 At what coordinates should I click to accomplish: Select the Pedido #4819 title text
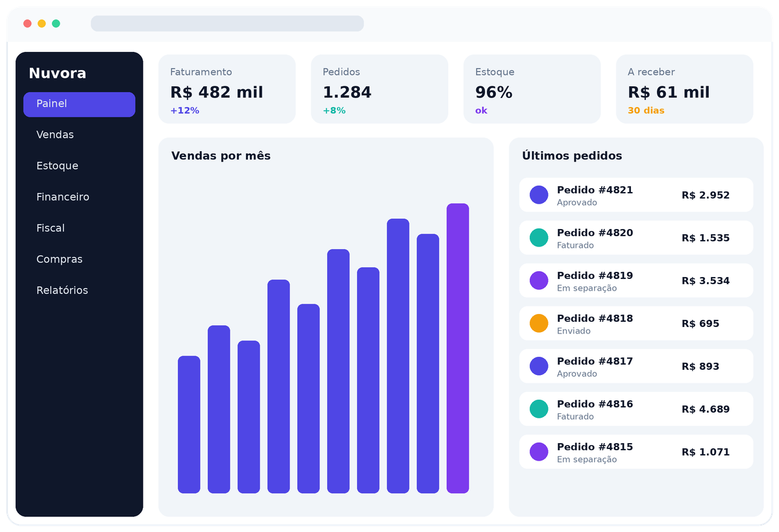click(x=595, y=276)
